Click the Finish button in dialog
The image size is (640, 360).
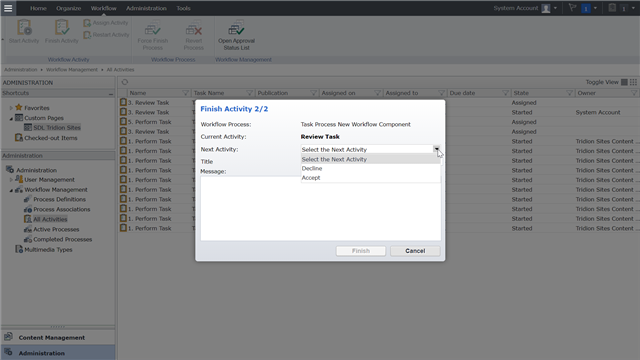(361, 251)
